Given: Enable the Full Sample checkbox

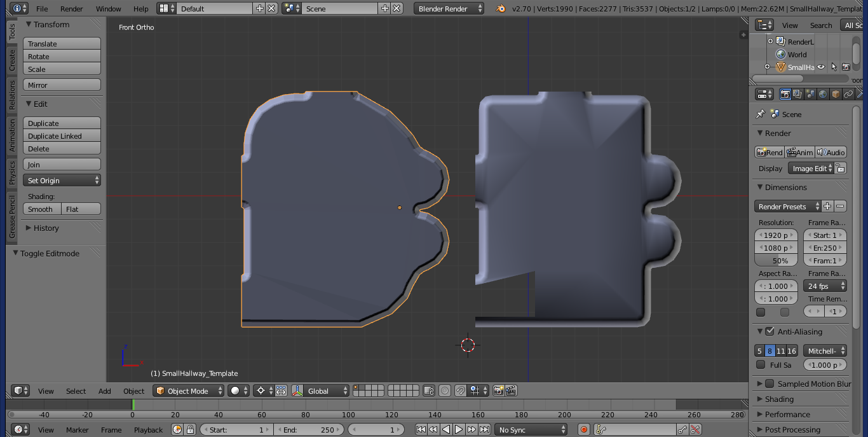Looking at the screenshot, I should pyautogui.click(x=761, y=364).
